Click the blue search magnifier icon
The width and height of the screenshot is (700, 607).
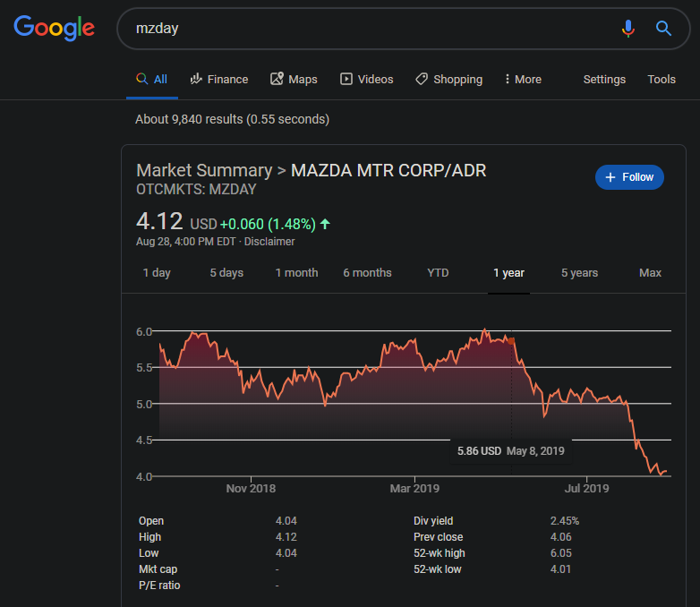(x=663, y=28)
